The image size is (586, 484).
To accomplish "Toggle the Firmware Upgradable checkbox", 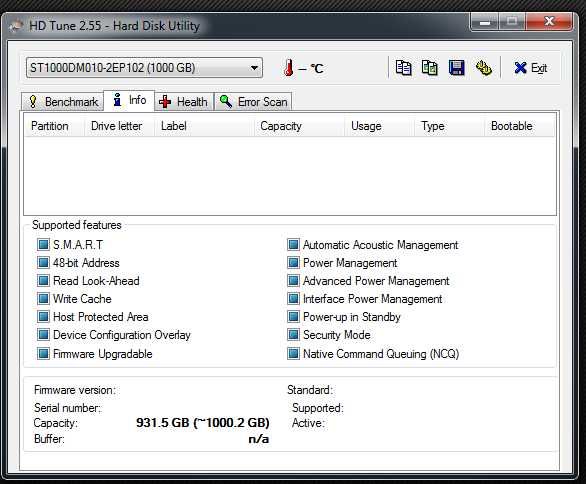I will tap(43, 353).
